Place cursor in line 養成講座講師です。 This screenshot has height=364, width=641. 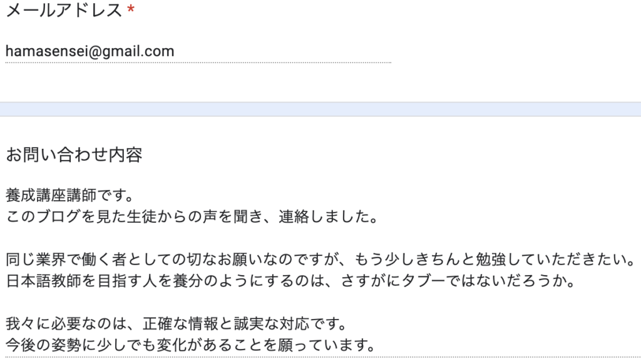click(69, 196)
